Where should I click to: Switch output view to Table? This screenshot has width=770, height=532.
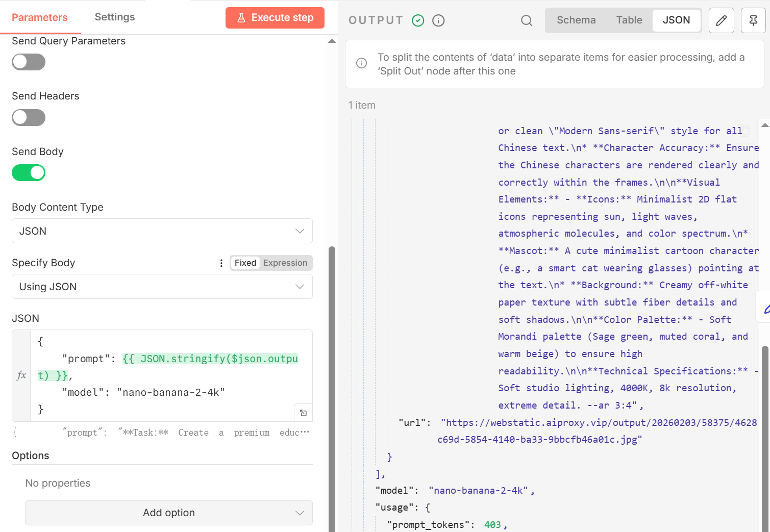629,20
